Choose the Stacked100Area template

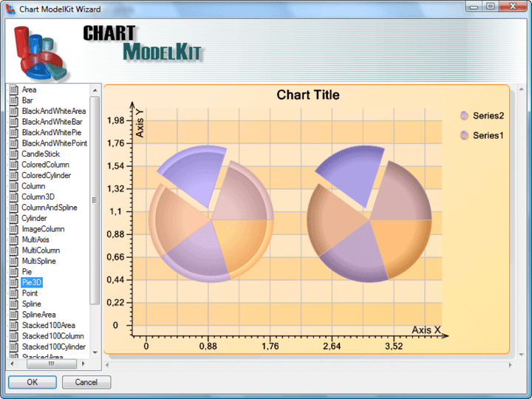pyautogui.click(x=49, y=325)
